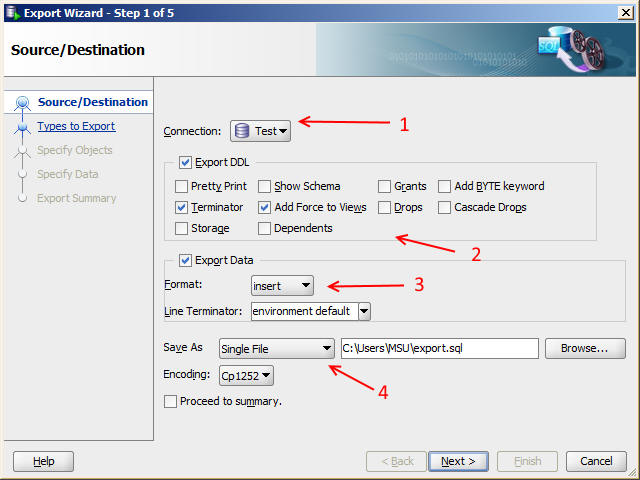The image size is (640, 480).
Task: Expand the Line Terminator dropdown arrow
Action: [364, 311]
